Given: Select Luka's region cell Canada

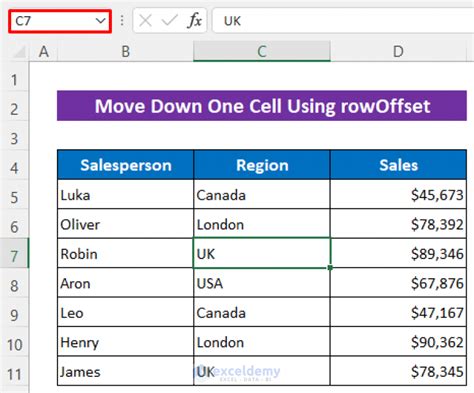Looking at the screenshot, I should point(262,195).
